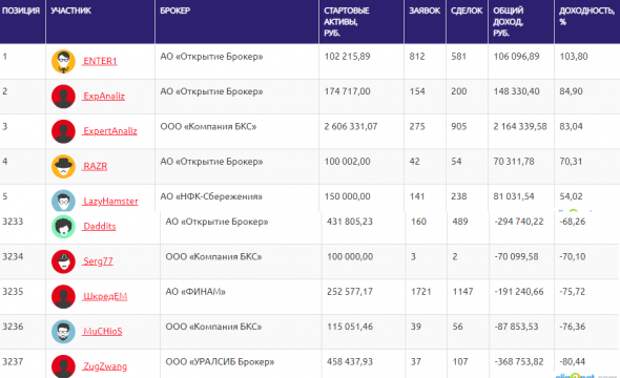Click MuCHioS's bearded avatar icon

coord(63,331)
